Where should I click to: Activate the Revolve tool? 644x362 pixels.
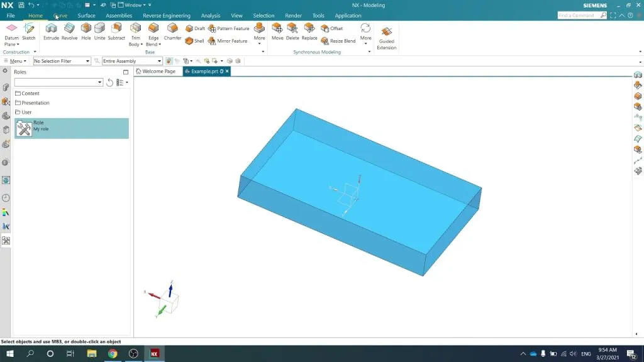point(69,31)
